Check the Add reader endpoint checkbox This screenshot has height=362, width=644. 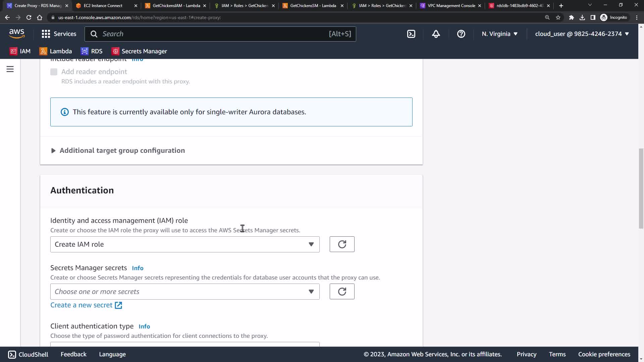54,72
